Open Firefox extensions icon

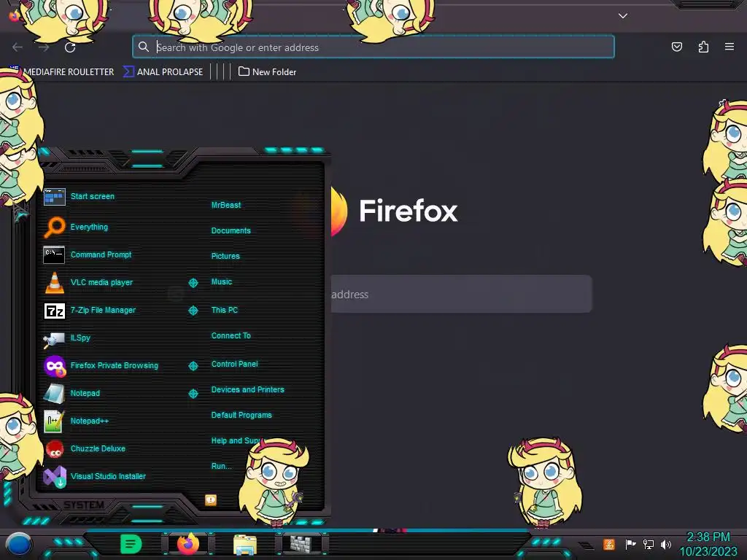pyautogui.click(x=703, y=47)
